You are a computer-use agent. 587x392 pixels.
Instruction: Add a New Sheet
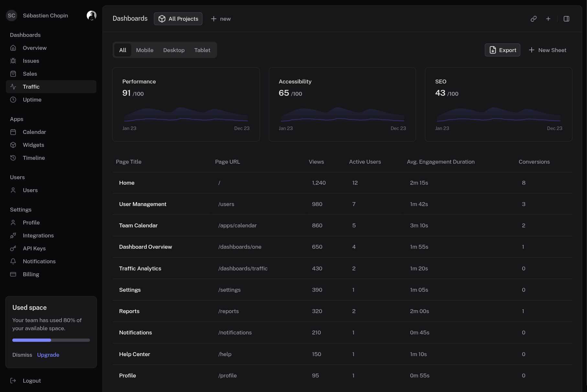548,50
